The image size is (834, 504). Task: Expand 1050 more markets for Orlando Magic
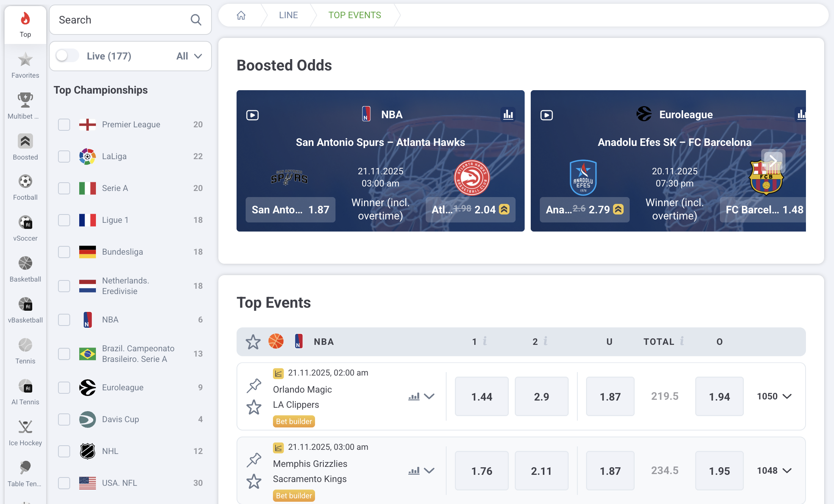coord(774,396)
